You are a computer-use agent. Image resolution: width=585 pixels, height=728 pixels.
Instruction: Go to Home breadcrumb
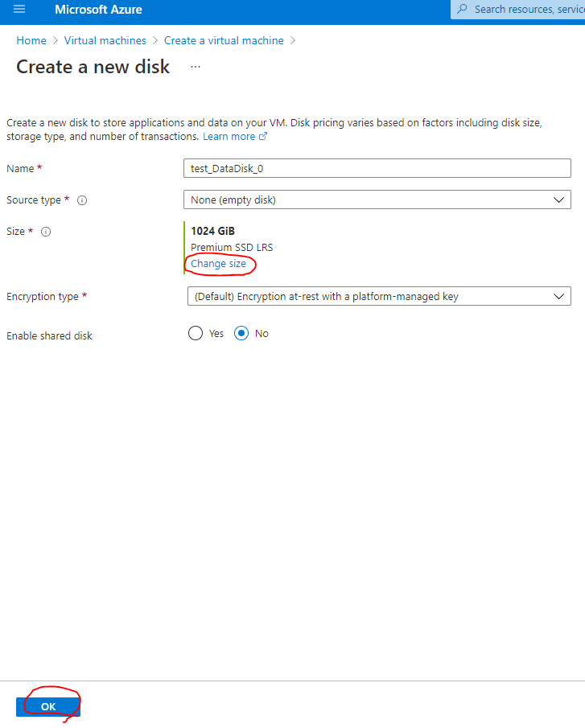31,40
